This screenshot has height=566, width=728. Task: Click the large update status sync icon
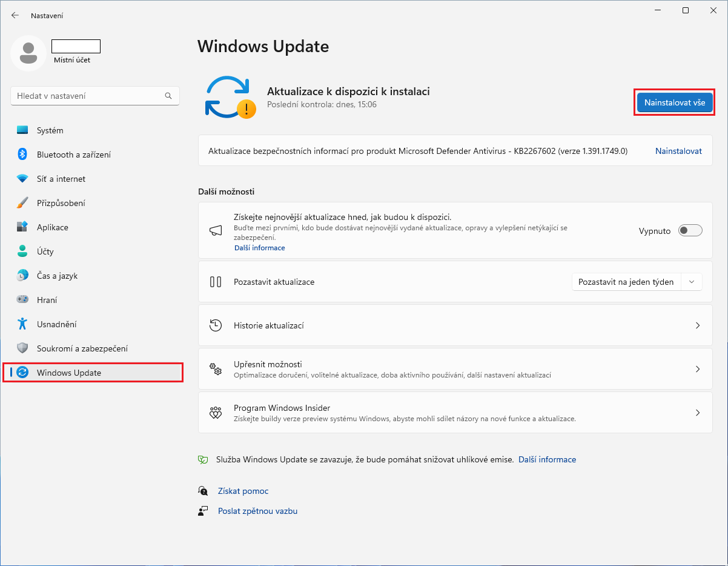(x=230, y=98)
